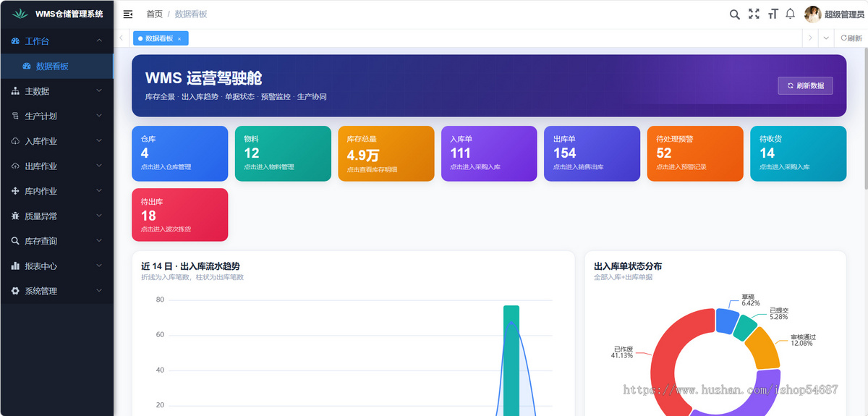Click the 库存查询 magnifier icon in sidebar

pyautogui.click(x=15, y=241)
